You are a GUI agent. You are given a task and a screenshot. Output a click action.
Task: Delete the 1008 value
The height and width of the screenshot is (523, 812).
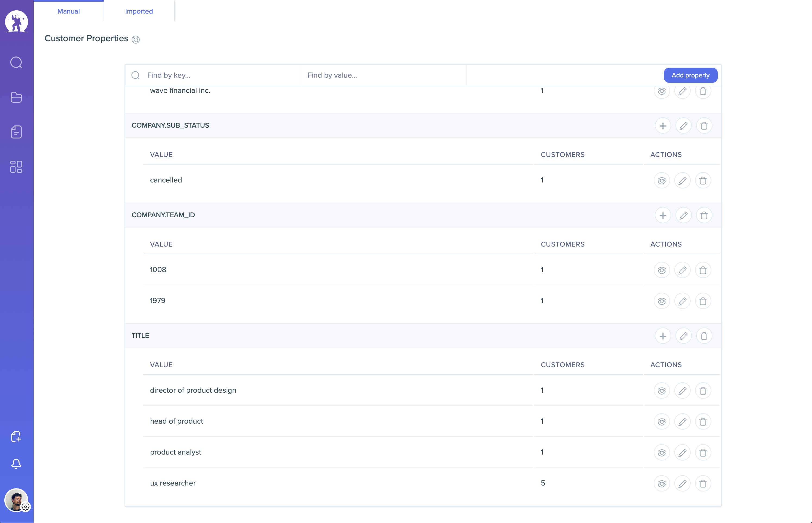point(703,270)
